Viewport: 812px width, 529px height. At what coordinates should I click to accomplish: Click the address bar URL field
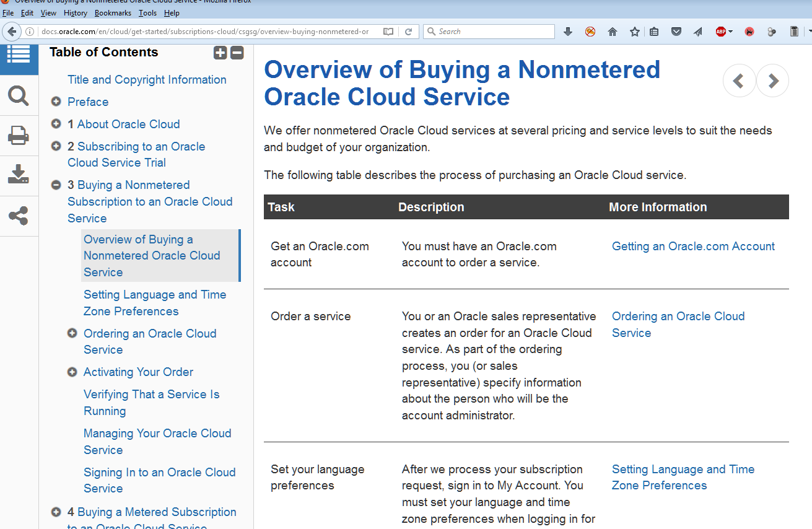pyautogui.click(x=204, y=32)
